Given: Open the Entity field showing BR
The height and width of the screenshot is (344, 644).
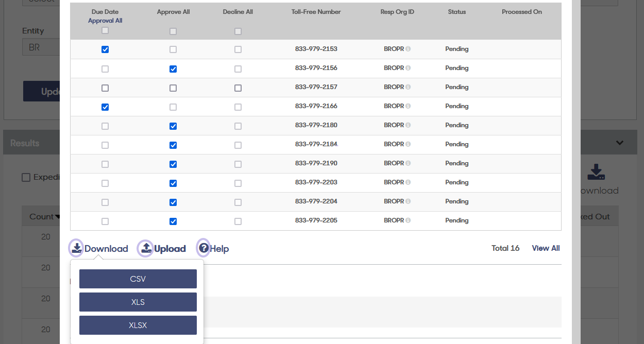Looking at the screenshot, I should point(41,48).
